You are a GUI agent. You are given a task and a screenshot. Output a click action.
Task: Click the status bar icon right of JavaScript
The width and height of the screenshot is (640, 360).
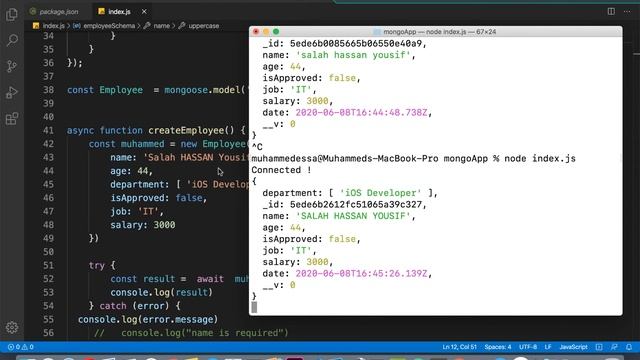pos(599,347)
